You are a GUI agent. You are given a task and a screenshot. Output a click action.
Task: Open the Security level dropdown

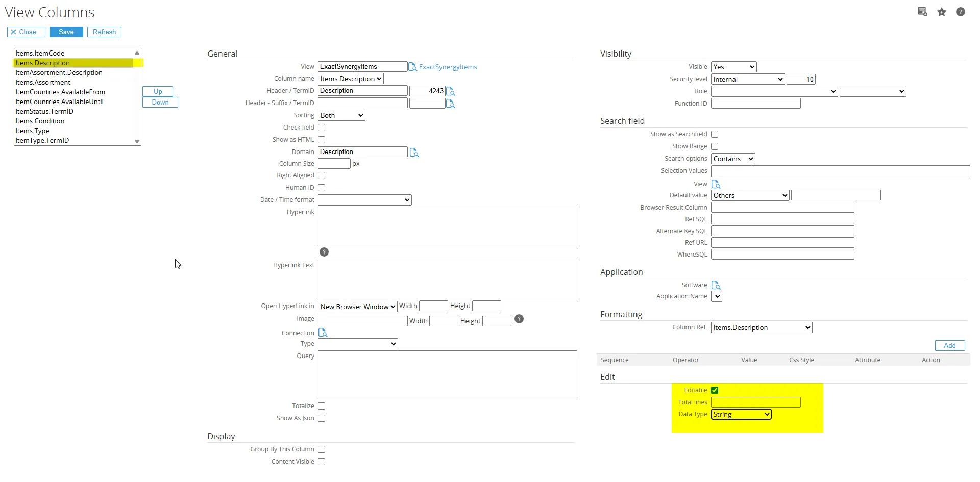[x=747, y=80]
